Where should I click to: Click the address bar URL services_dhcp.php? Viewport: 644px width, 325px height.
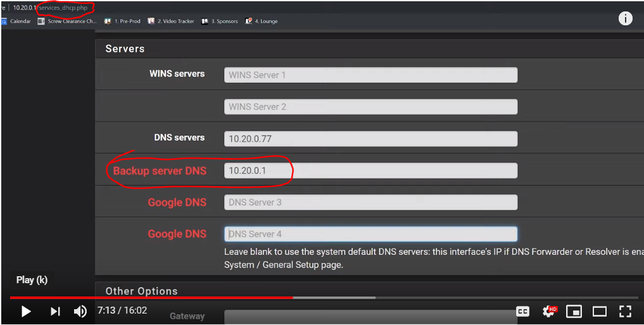pos(63,8)
